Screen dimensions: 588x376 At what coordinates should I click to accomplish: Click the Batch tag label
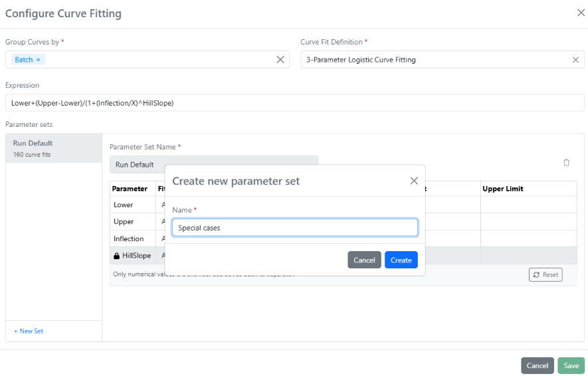tap(24, 60)
